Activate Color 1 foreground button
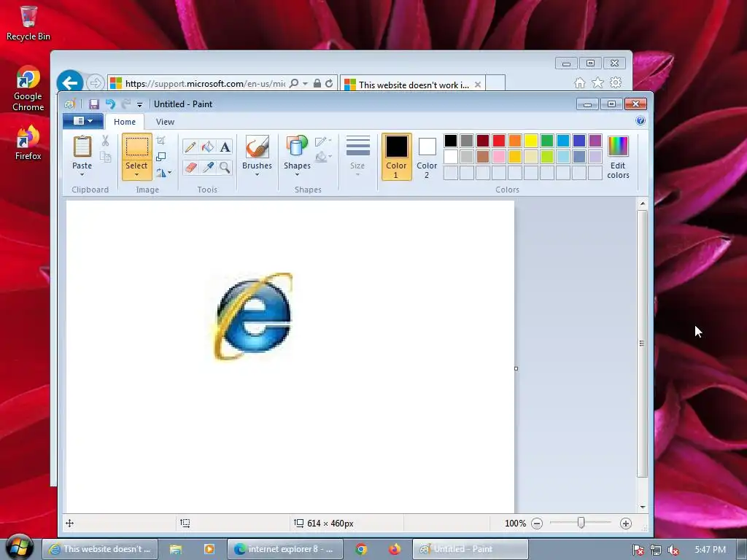The width and height of the screenshot is (747, 560). pyautogui.click(x=396, y=157)
